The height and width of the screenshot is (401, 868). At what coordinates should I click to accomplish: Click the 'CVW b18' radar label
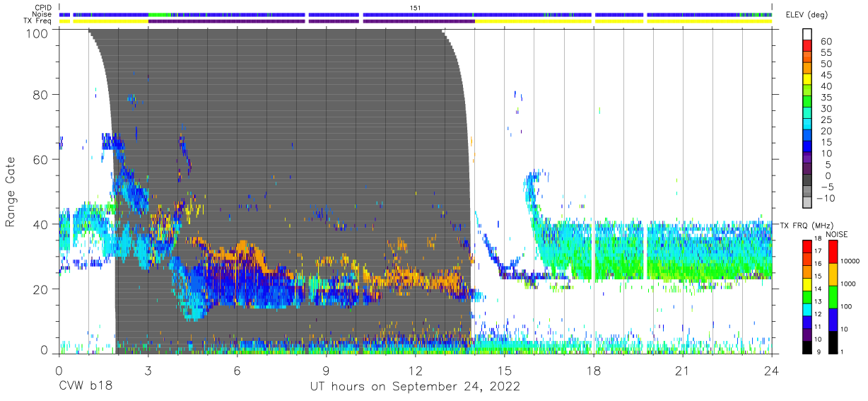point(85,387)
